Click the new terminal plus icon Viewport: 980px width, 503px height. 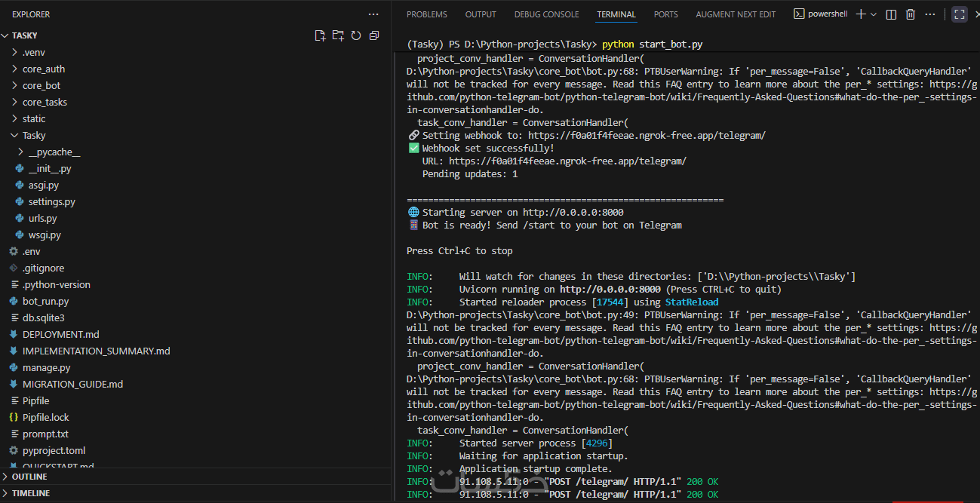tap(861, 14)
